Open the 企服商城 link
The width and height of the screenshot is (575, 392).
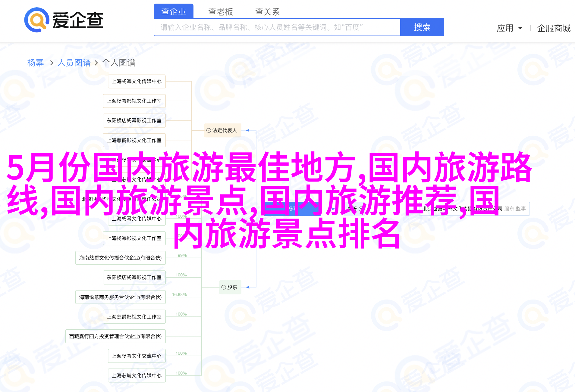coord(554,28)
